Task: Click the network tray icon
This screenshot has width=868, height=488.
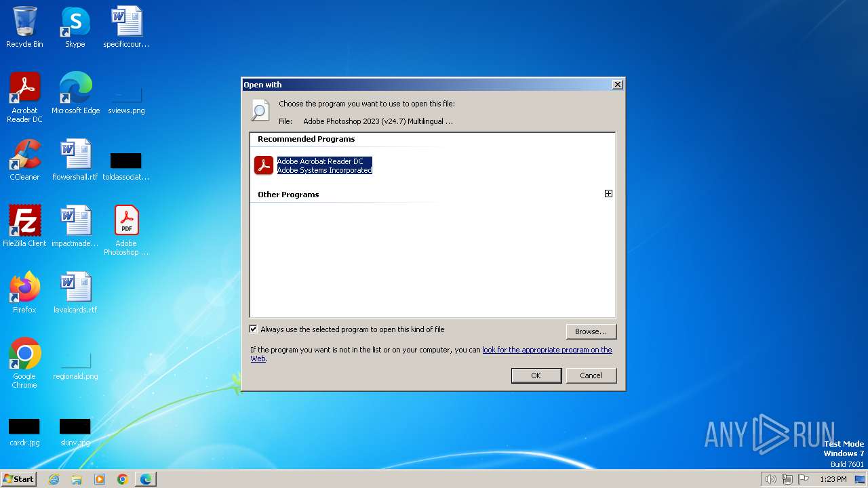Action: (787, 479)
